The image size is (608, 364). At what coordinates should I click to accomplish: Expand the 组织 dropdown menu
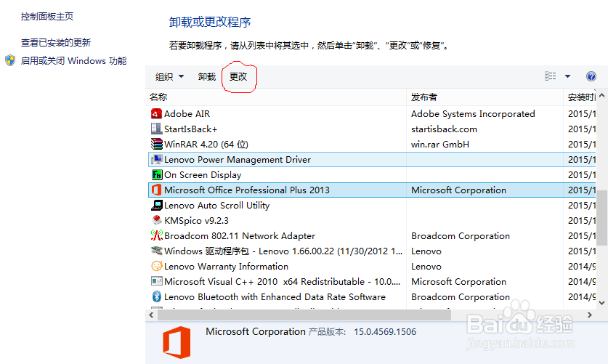[x=169, y=76]
